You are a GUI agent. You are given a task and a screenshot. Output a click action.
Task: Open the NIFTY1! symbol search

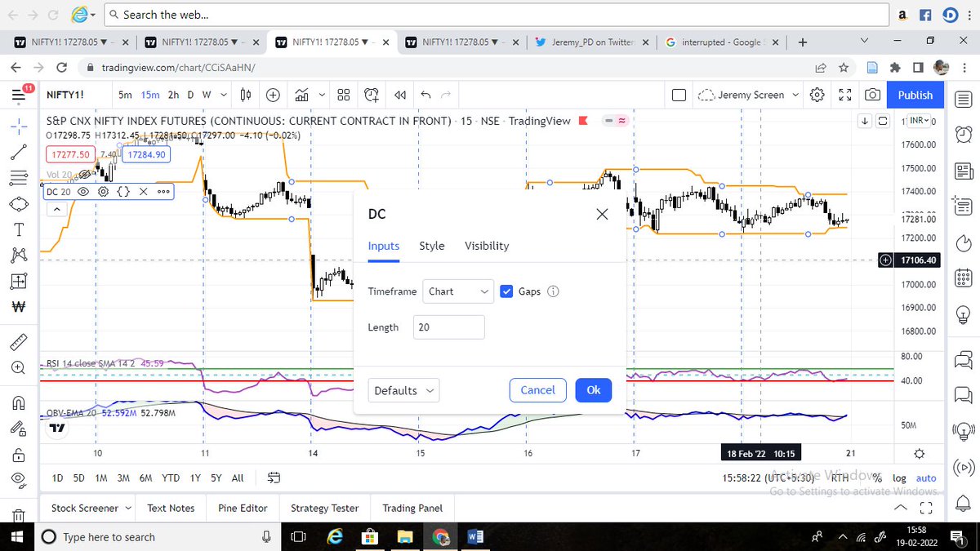(x=65, y=95)
